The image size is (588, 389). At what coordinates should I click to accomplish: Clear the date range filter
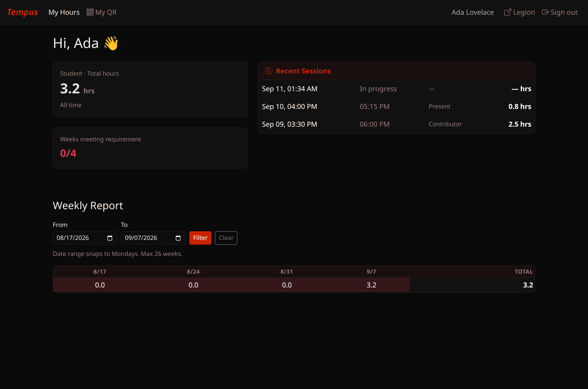coord(226,238)
